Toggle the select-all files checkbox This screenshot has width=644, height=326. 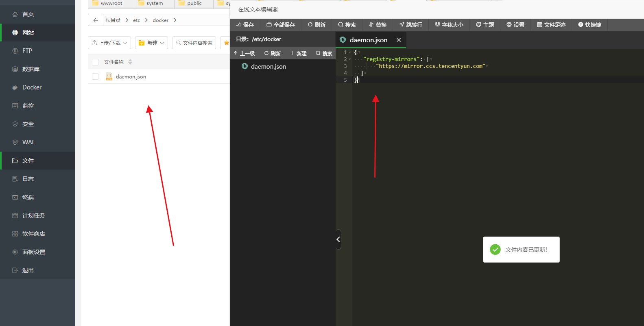(95, 62)
